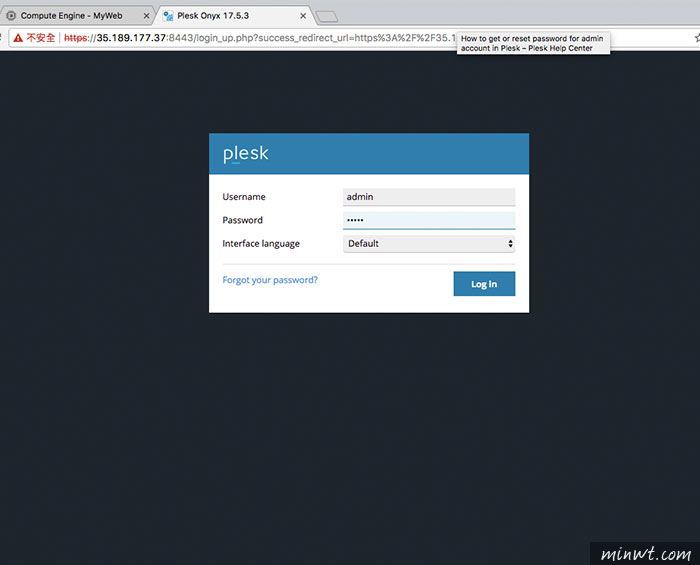Click the plesk logo in the header
This screenshot has height=565, width=700.
tap(246, 154)
